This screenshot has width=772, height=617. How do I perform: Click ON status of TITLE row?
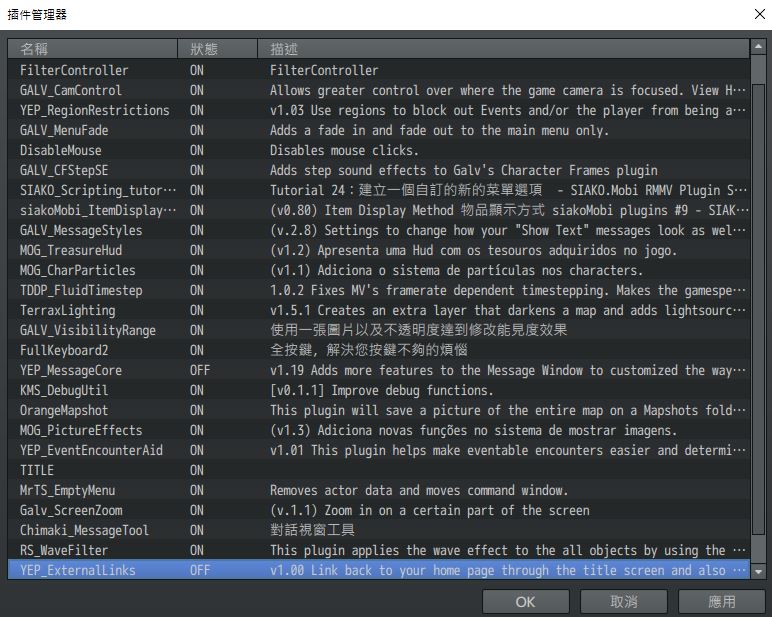(197, 470)
